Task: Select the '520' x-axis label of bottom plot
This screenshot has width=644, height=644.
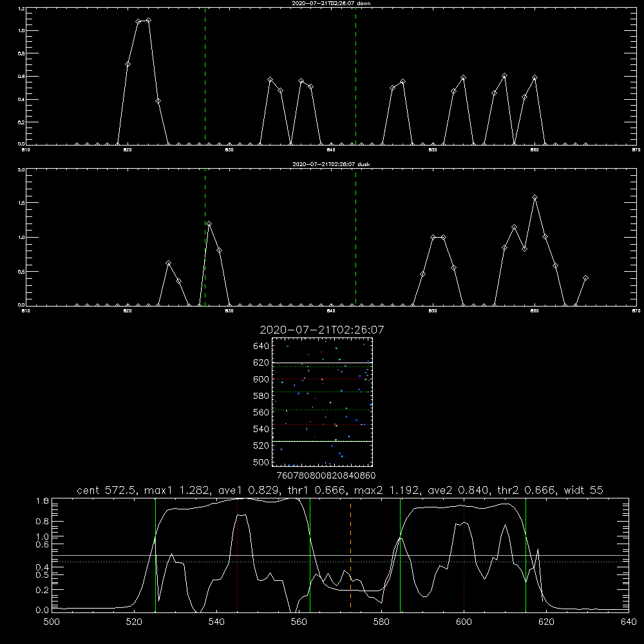Action: [134, 622]
